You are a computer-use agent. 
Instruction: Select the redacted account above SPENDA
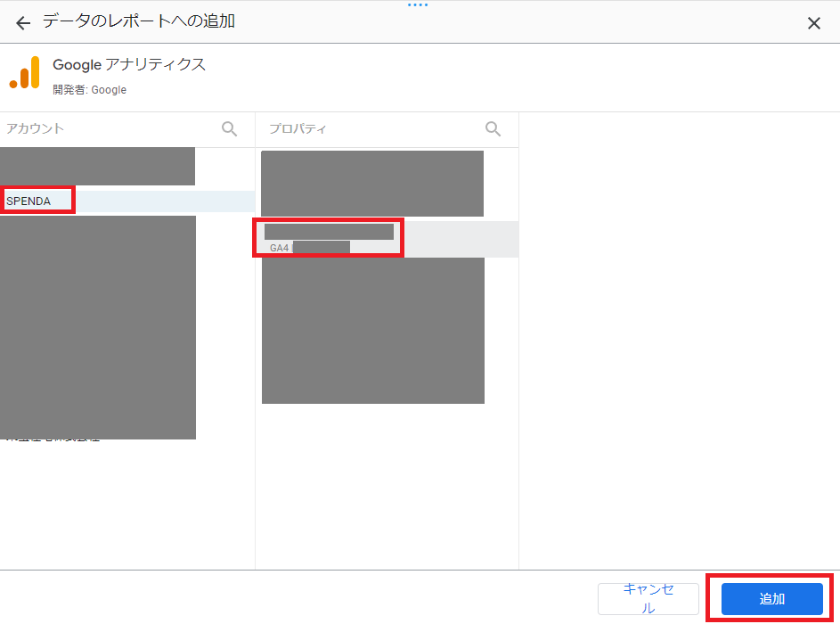(97, 167)
